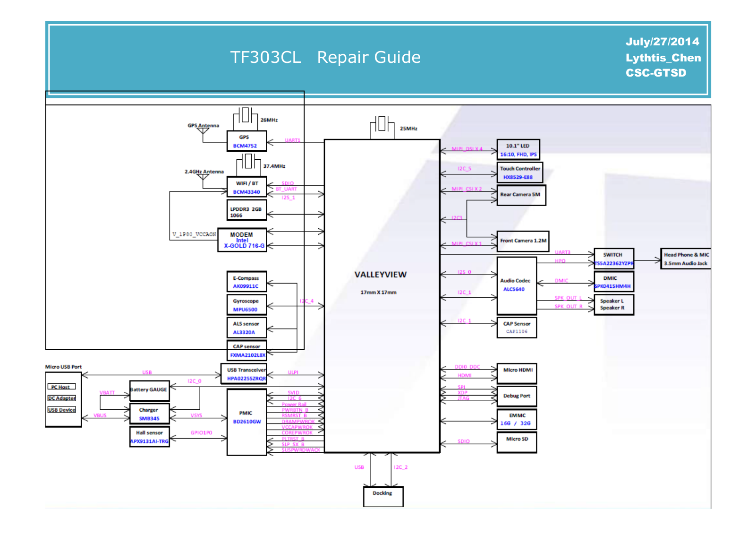Viewport: 756px width, 535px height.
Task: Select the CAP Sensor CAP1106 block
Action: (517, 328)
